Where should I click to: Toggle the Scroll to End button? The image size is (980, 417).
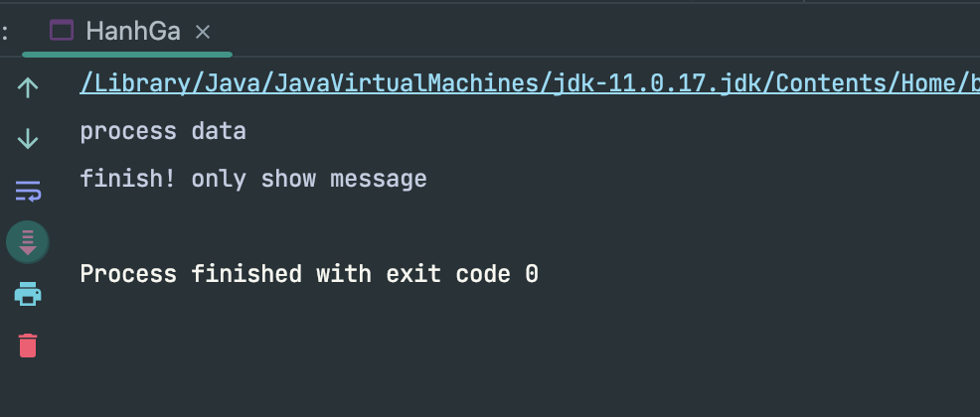point(28,241)
